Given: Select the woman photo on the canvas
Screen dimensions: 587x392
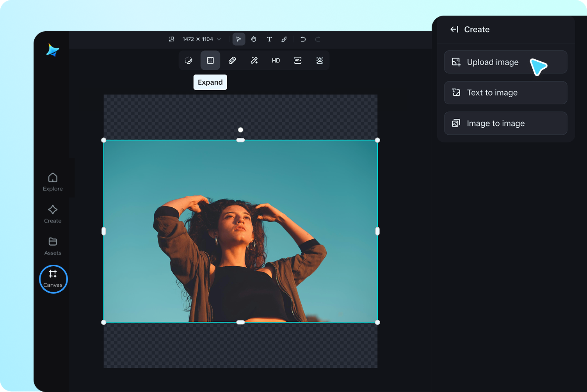Looking at the screenshot, I should click(x=240, y=231).
